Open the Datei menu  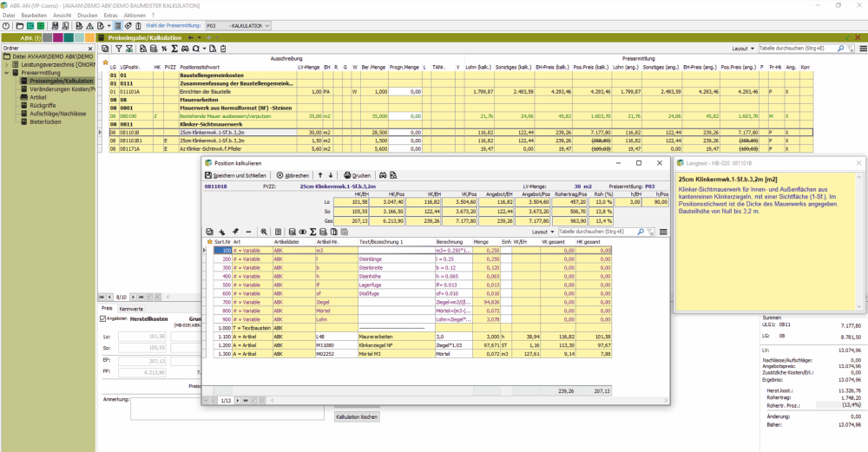[9, 16]
